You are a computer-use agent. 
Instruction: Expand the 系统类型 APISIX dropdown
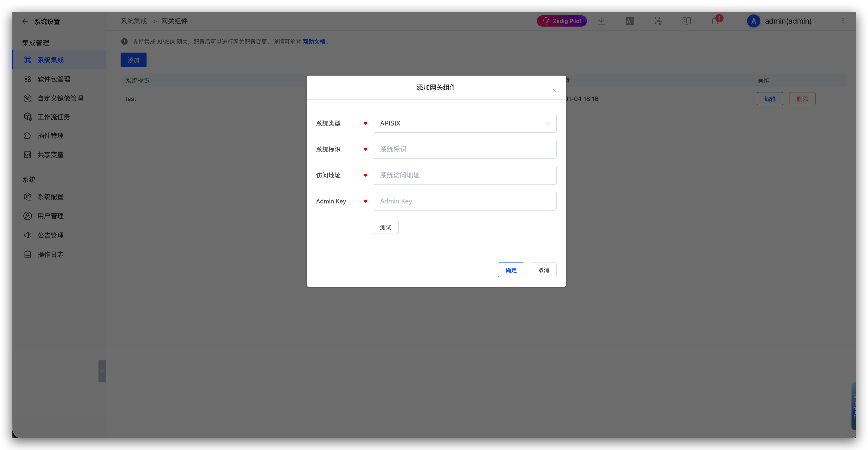click(464, 123)
